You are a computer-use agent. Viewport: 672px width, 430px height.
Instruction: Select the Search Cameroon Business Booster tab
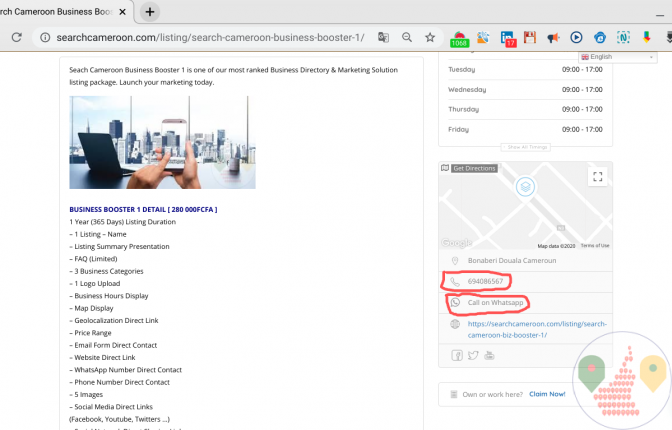pos(56,12)
